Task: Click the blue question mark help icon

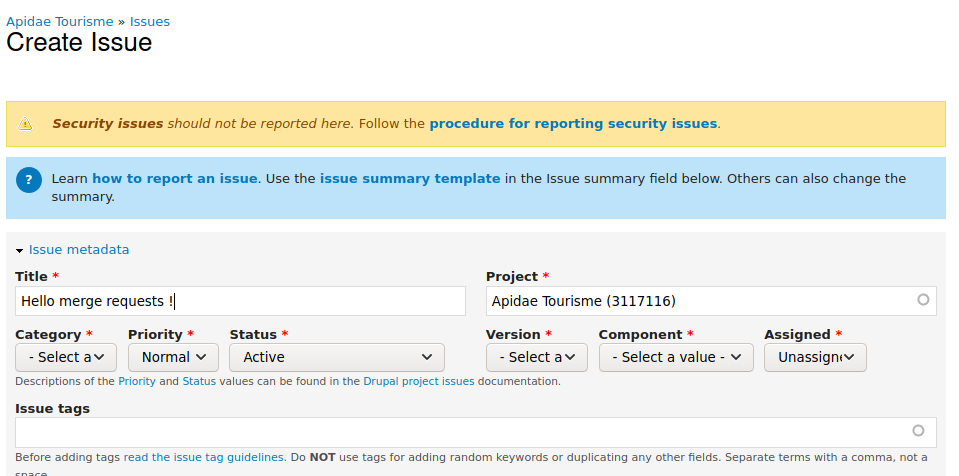Action: (x=29, y=180)
